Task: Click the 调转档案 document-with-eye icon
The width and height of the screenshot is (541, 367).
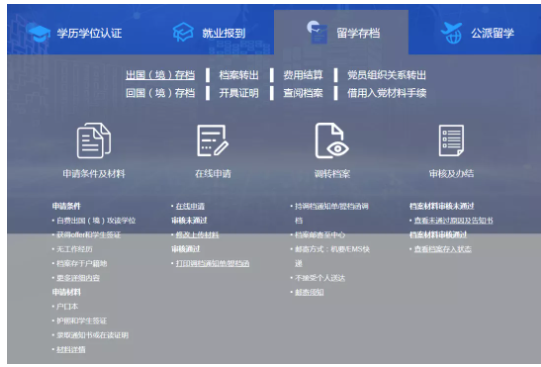Action: click(332, 141)
